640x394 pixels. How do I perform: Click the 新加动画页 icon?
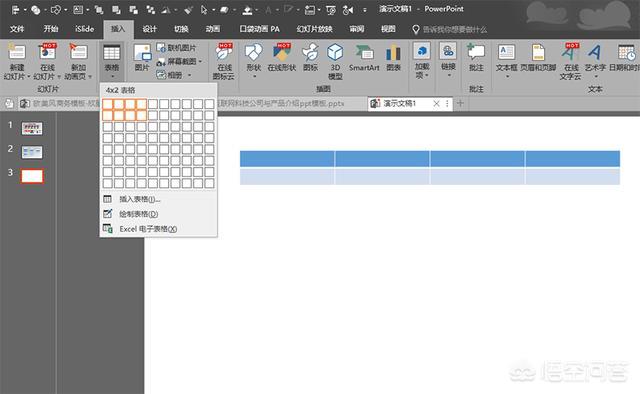click(78, 52)
